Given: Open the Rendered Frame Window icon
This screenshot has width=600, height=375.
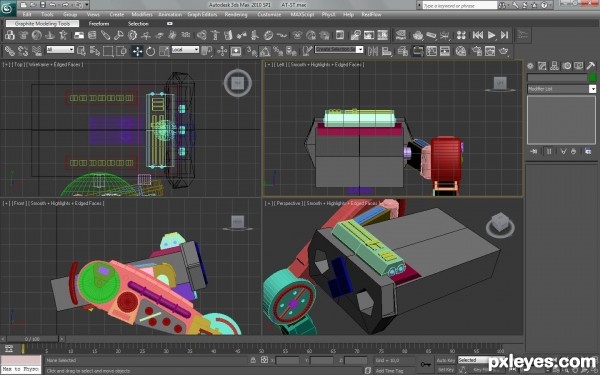Looking at the screenshot, I should coord(490,51).
